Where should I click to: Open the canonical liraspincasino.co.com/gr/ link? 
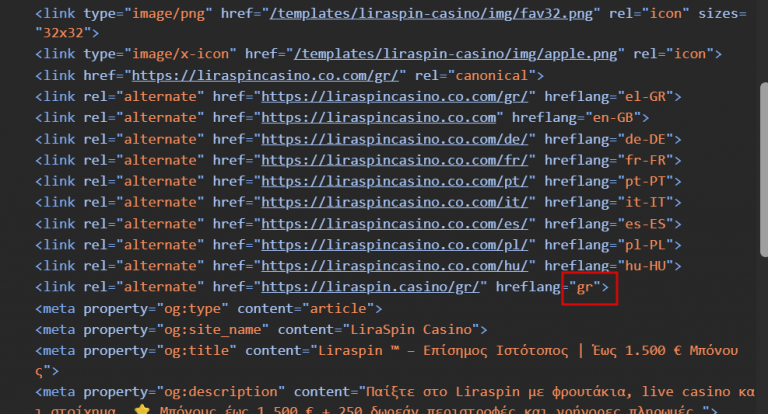point(265,75)
